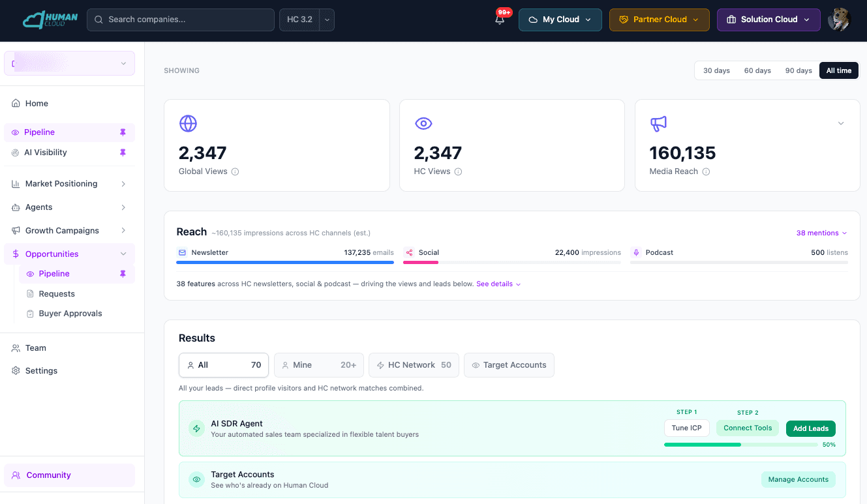Click the Social impressions progress bar
Screen dimensions: 867x504
tap(512, 262)
